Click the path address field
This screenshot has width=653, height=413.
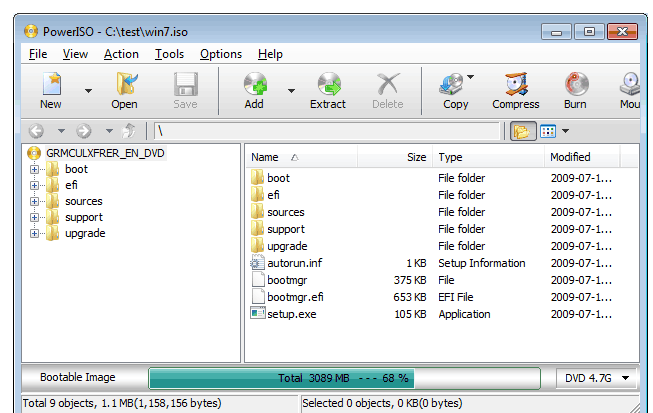pyautogui.click(x=327, y=131)
